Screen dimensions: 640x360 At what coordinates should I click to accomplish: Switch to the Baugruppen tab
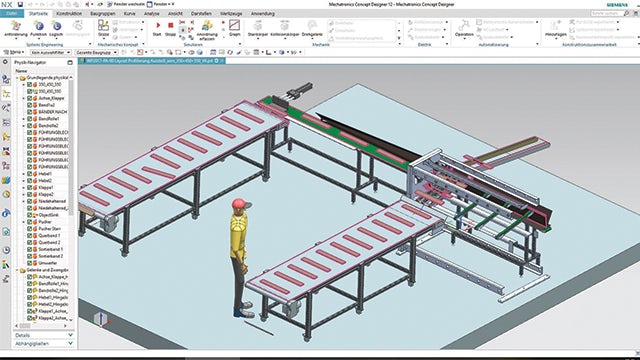(x=102, y=13)
